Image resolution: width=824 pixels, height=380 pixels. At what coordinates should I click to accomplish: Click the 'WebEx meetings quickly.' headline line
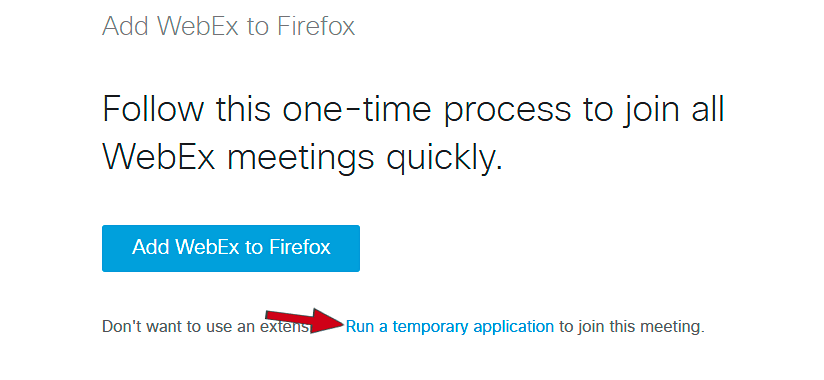coord(303,157)
